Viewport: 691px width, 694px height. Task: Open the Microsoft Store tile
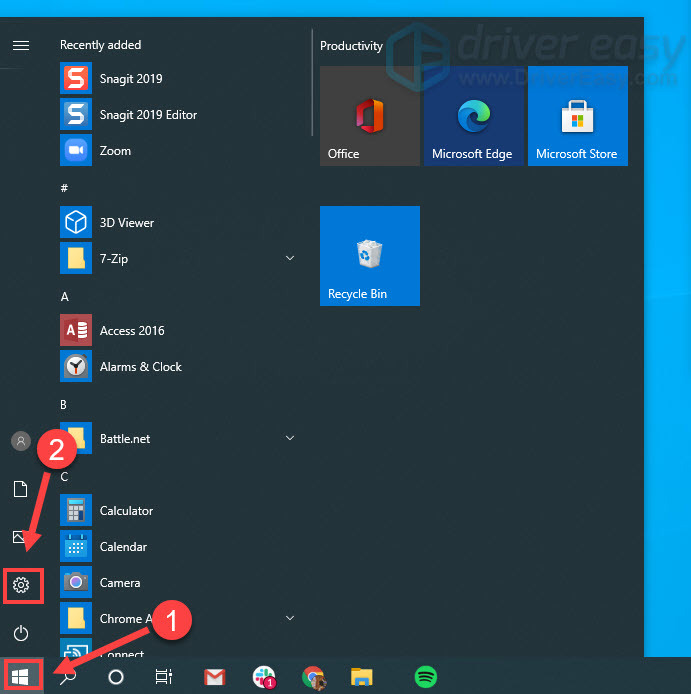pyautogui.click(x=577, y=116)
